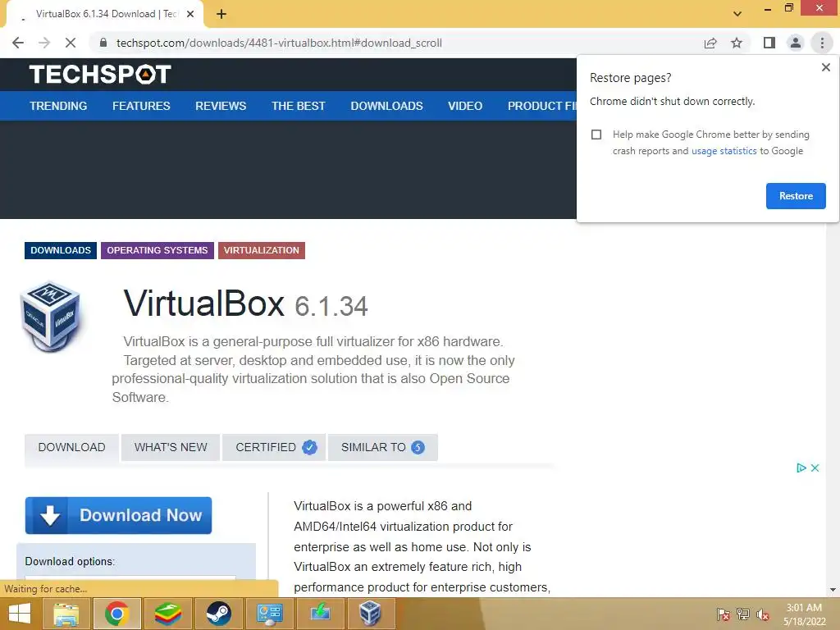Open network status tray icon

[x=743, y=614]
